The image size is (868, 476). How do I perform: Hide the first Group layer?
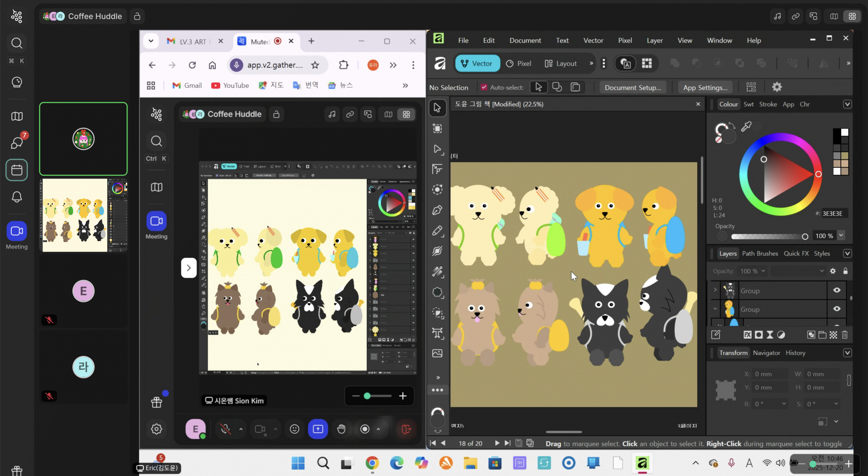click(x=837, y=290)
